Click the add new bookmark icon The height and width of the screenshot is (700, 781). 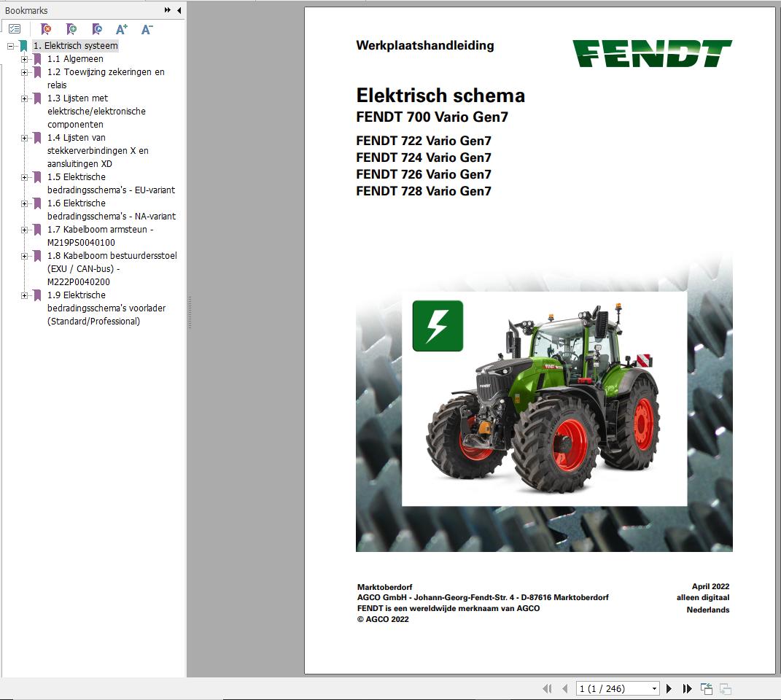(x=71, y=29)
